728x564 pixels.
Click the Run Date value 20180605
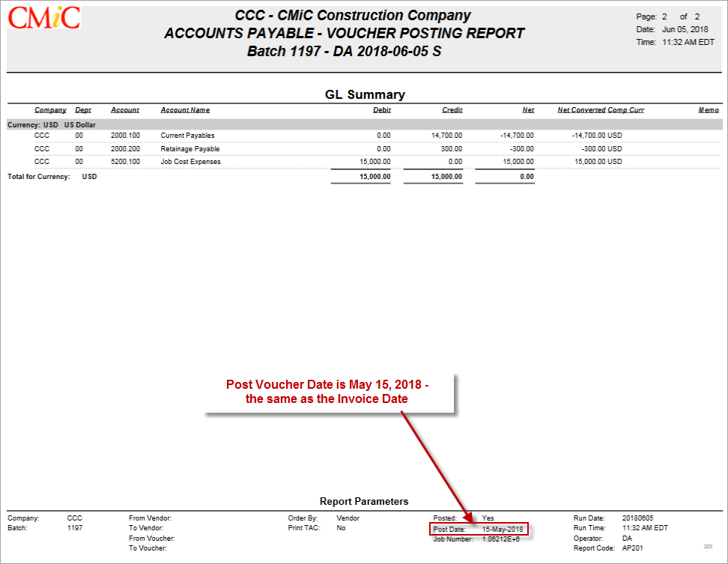(637, 518)
